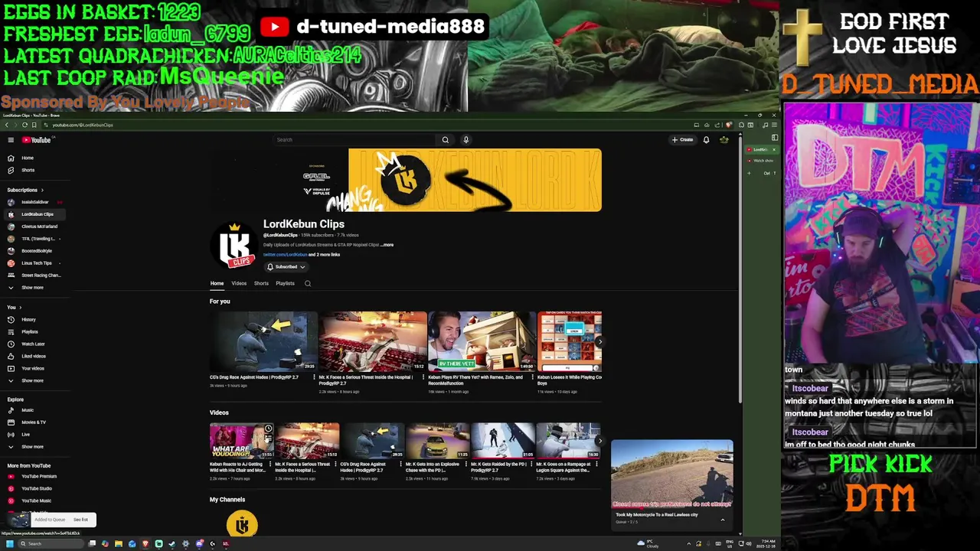The height and width of the screenshot is (551, 980).
Task: Open the twitter.com/LordKebun link
Action: click(x=285, y=255)
